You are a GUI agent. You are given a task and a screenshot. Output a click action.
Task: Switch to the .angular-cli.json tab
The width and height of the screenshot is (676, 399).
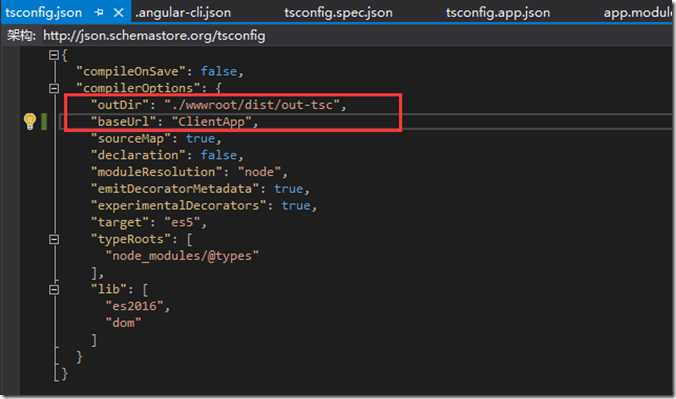click(183, 13)
